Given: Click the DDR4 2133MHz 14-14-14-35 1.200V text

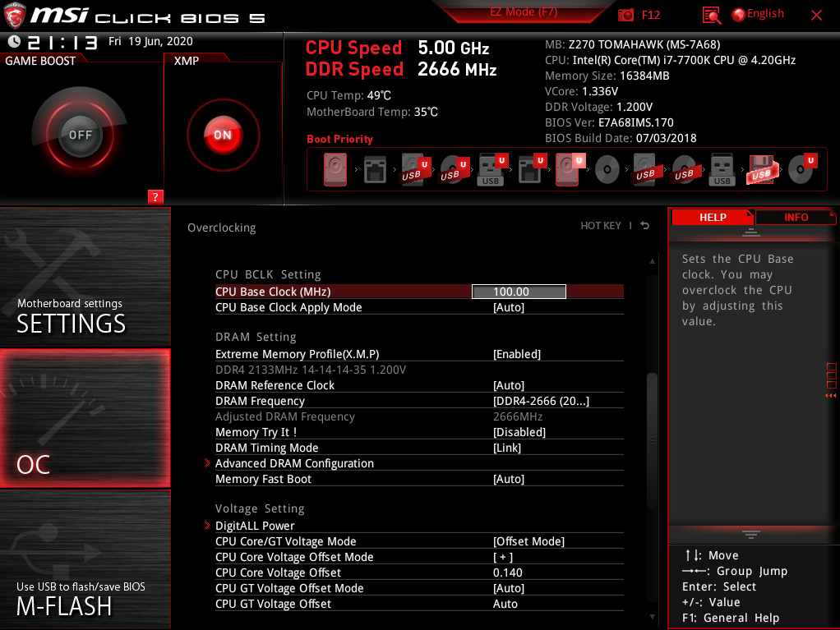Looking at the screenshot, I should coord(311,370).
